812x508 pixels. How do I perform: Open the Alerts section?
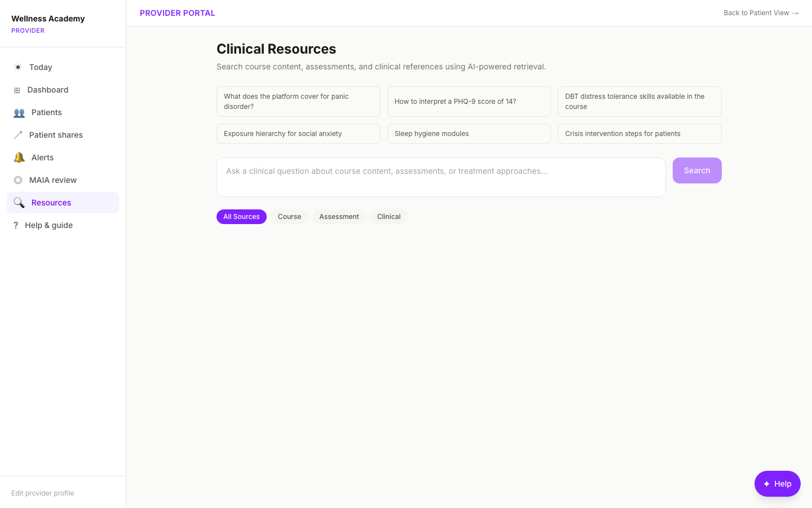click(63, 157)
